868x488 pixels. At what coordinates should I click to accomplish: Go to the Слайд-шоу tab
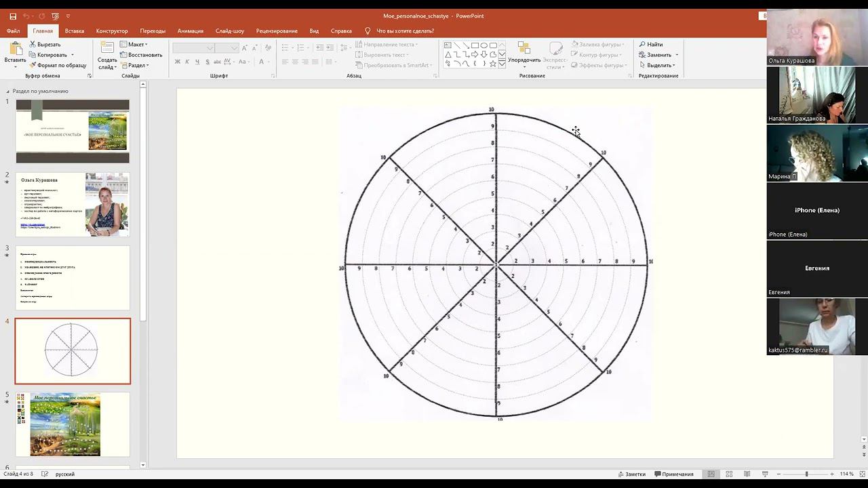tap(230, 30)
